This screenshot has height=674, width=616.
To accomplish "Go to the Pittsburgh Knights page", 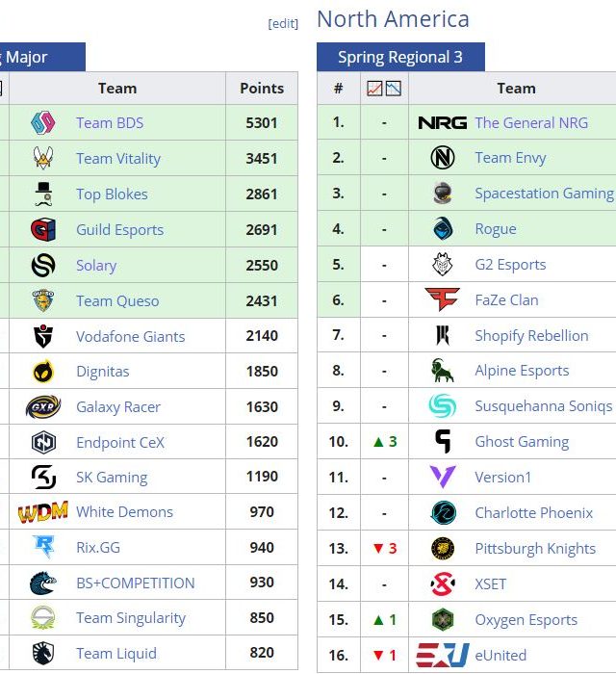I will click(x=535, y=549).
